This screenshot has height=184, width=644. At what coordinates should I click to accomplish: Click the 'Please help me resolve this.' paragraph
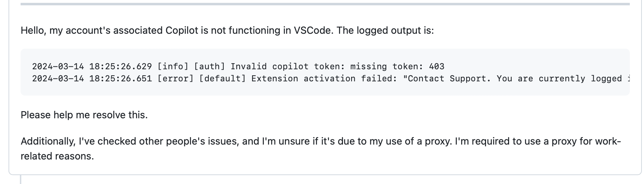(84, 115)
